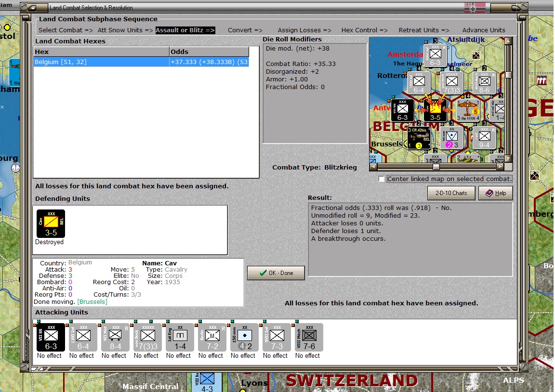Click the 2-3 anti-tank counter on minimap

(451, 138)
